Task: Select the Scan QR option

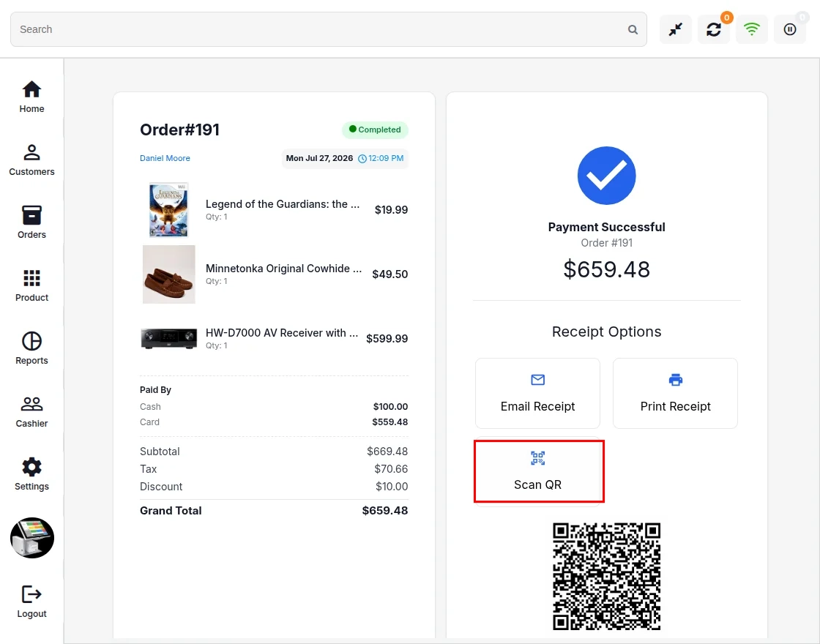Action: click(537, 471)
